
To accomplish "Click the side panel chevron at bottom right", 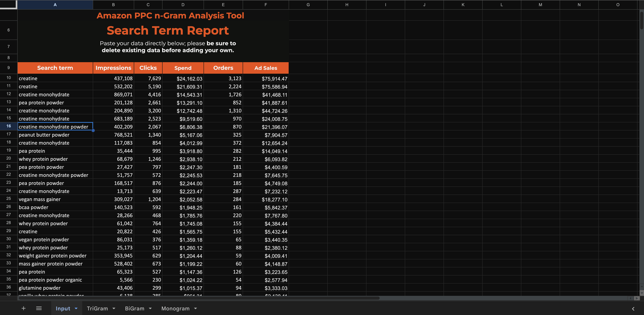I will (x=633, y=309).
